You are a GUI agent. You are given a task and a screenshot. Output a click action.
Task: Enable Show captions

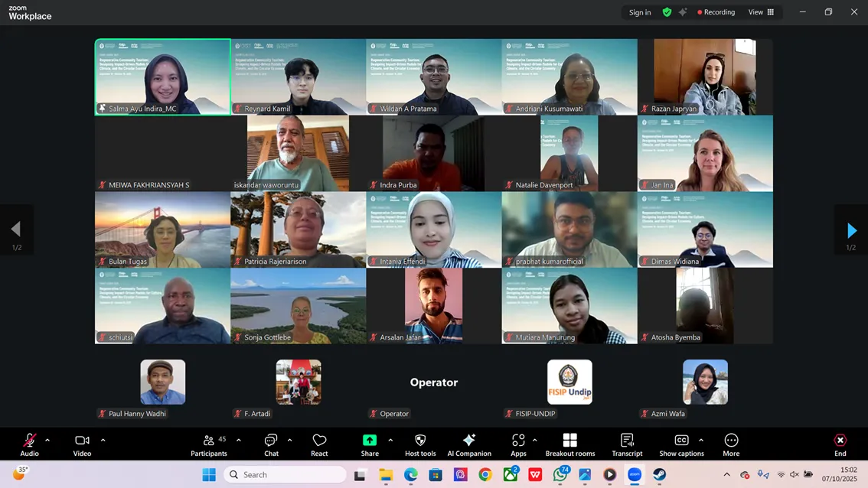point(681,444)
